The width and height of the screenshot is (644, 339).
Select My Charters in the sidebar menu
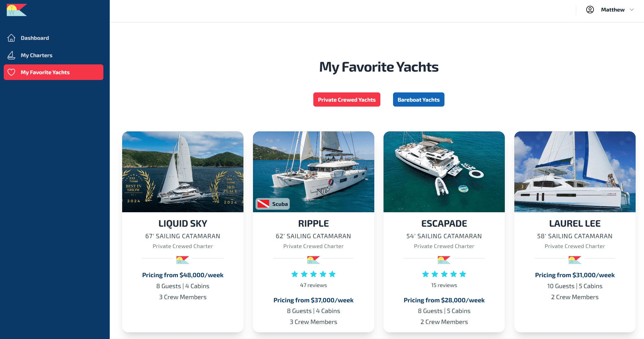pyautogui.click(x=37, y=55)
